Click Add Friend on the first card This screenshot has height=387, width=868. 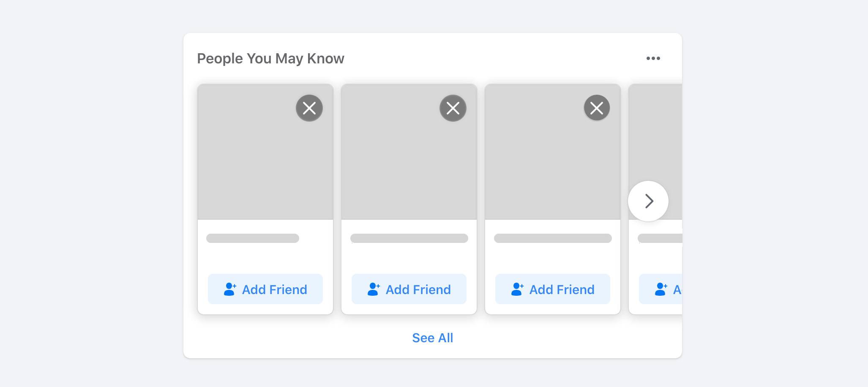[x=265, y=289]
